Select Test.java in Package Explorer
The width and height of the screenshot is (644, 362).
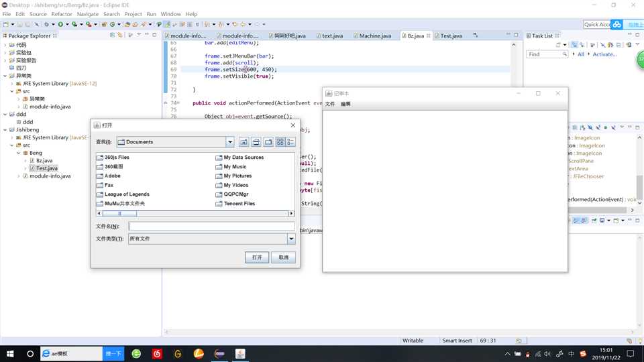[44, 168]
